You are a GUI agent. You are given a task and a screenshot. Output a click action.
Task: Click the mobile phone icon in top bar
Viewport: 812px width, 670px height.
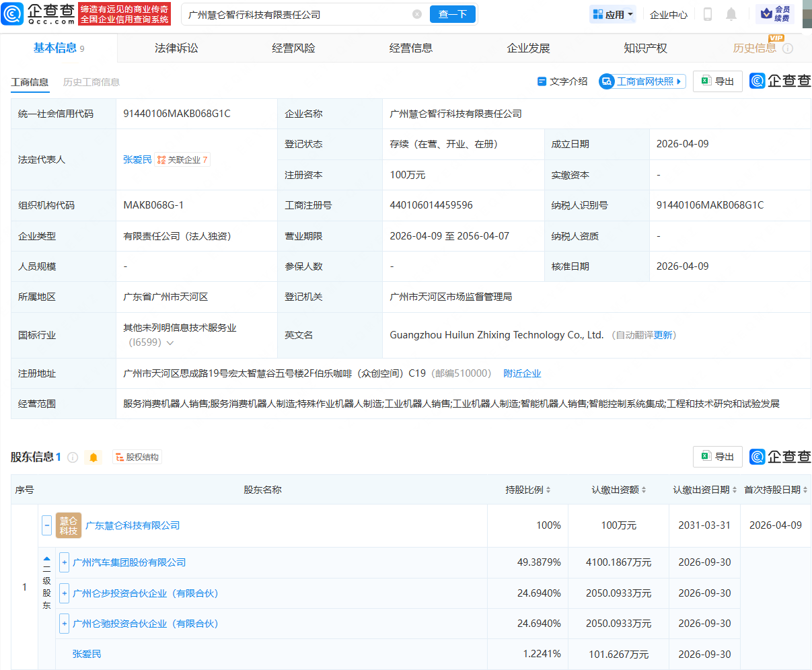pos(708,14)
